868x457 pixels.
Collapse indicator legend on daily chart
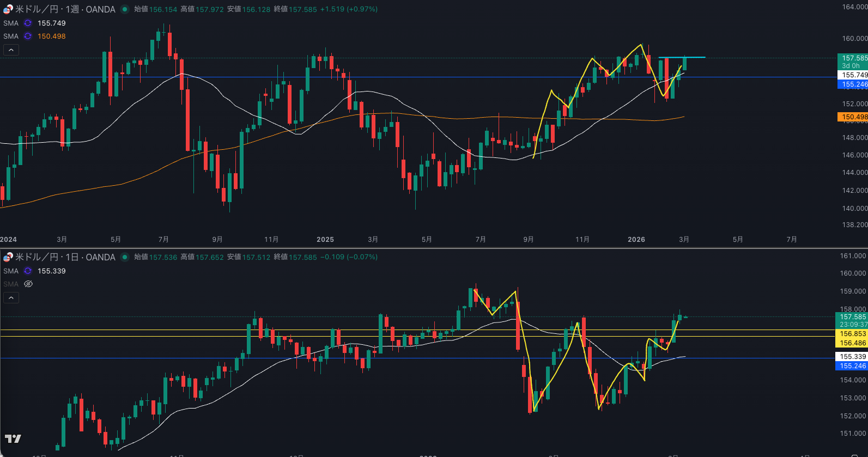click(x=11, y=298)
